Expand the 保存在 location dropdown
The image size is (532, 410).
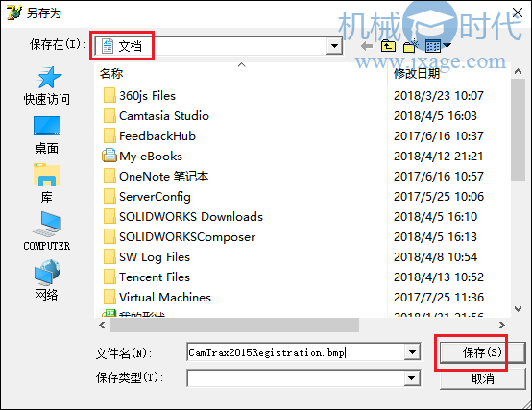(x=334, y=46)
